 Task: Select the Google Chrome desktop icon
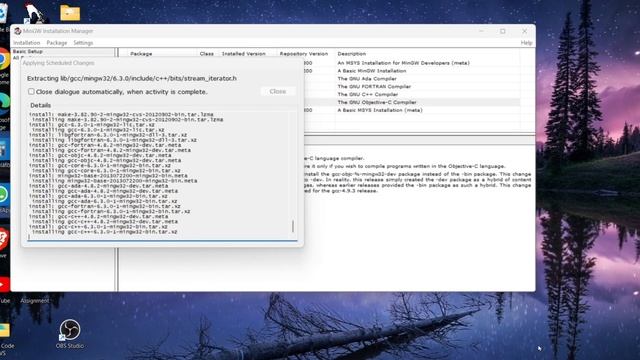click(x=3, y=60)
